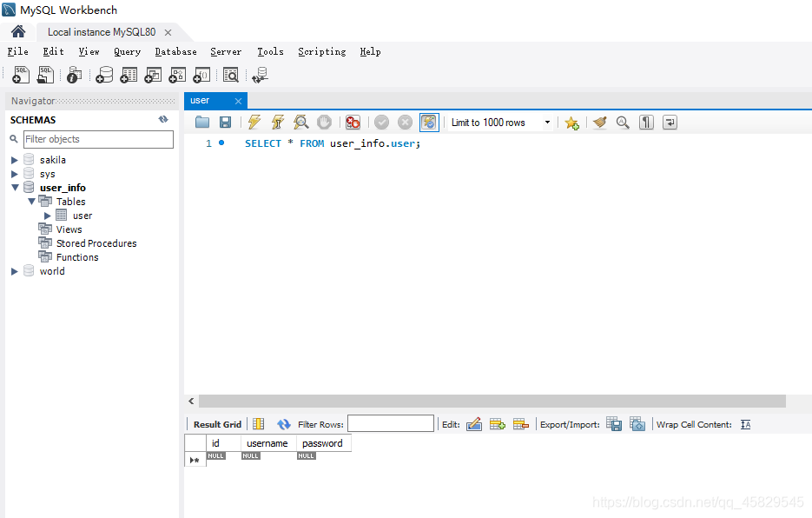Rollback the current transaction
Viewport: 812px width, 518px height.
[405, 123]
